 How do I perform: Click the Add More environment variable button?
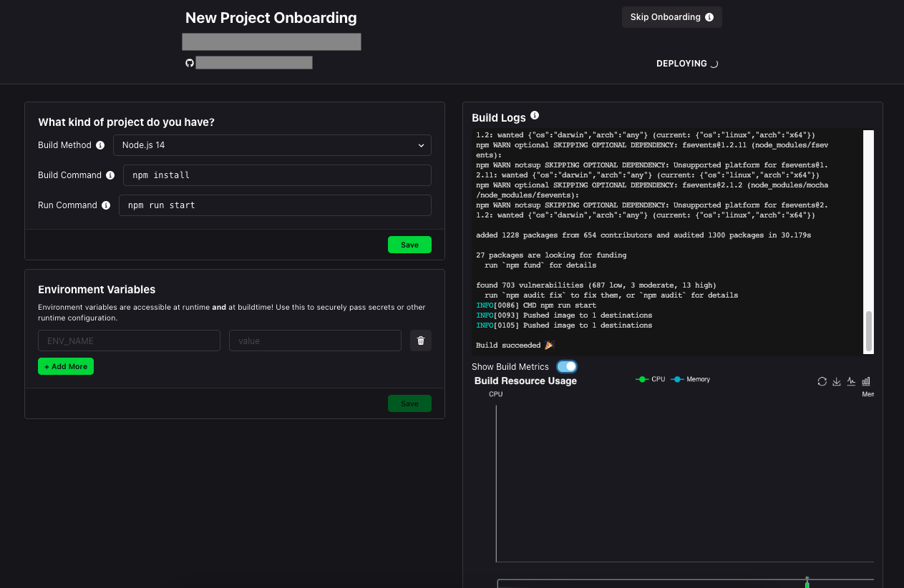(x=66, y=366)
